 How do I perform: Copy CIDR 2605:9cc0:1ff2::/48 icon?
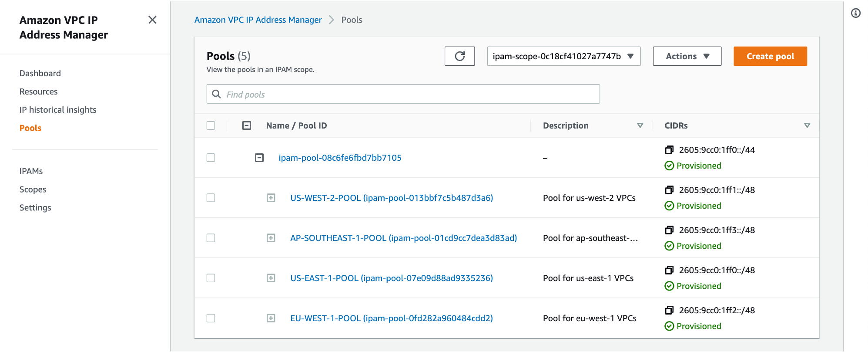click(x=669, y=310)
